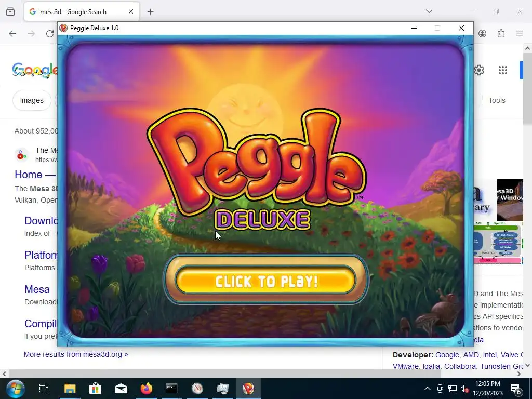532x399 pixels.
Task: Open the taskbar clock and date
Action: 487,389
